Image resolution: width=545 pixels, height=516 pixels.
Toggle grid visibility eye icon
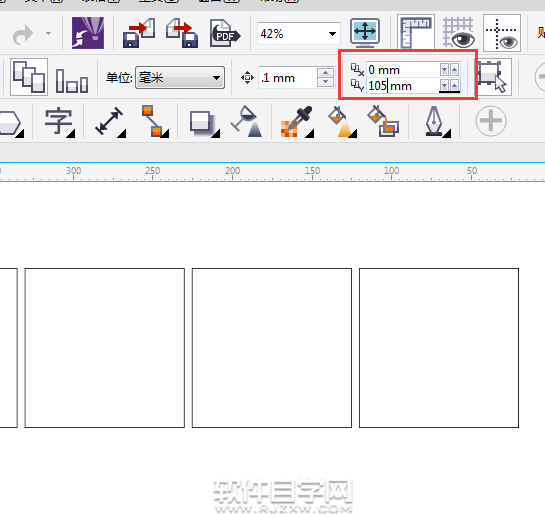pos(458,33)
